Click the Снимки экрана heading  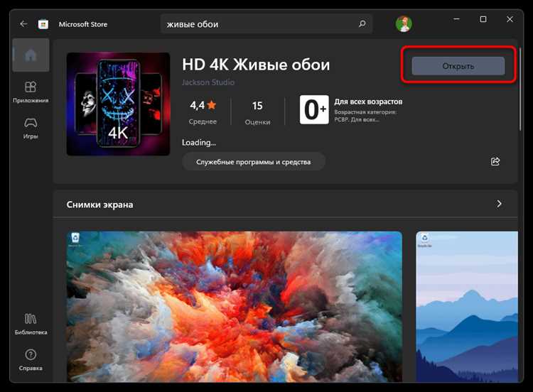coord(99,205)
